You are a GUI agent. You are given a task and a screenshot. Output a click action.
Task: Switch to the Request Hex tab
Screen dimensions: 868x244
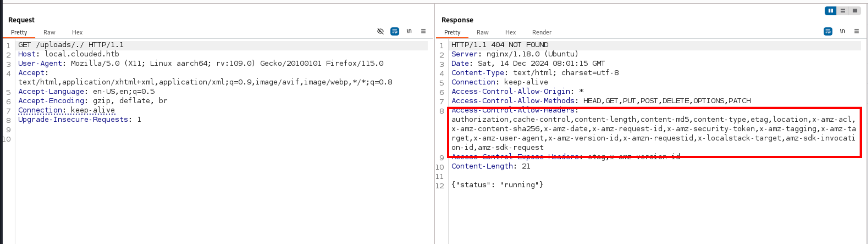[x=77, y=32]
